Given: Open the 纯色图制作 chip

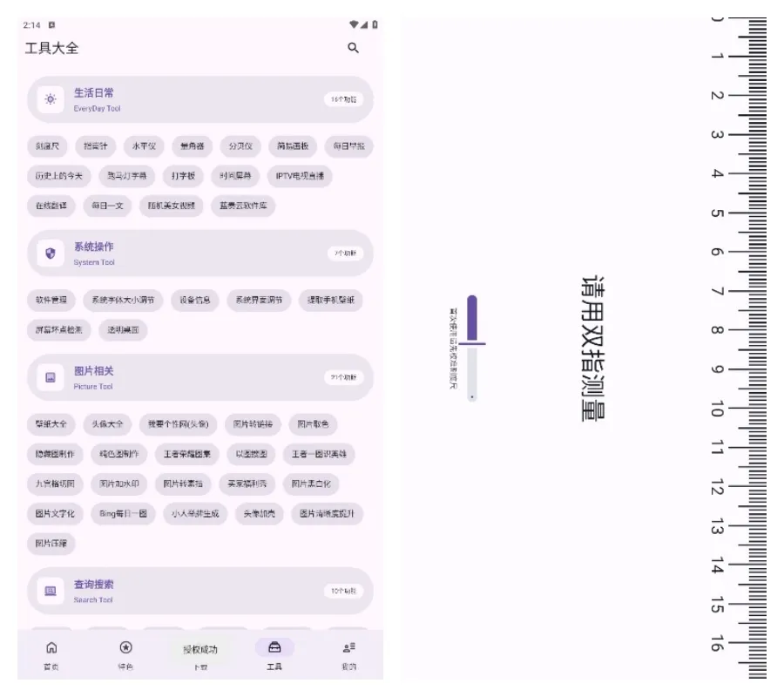Looking at the screenshot, I should pyautogui.click(x=119, y=454).
